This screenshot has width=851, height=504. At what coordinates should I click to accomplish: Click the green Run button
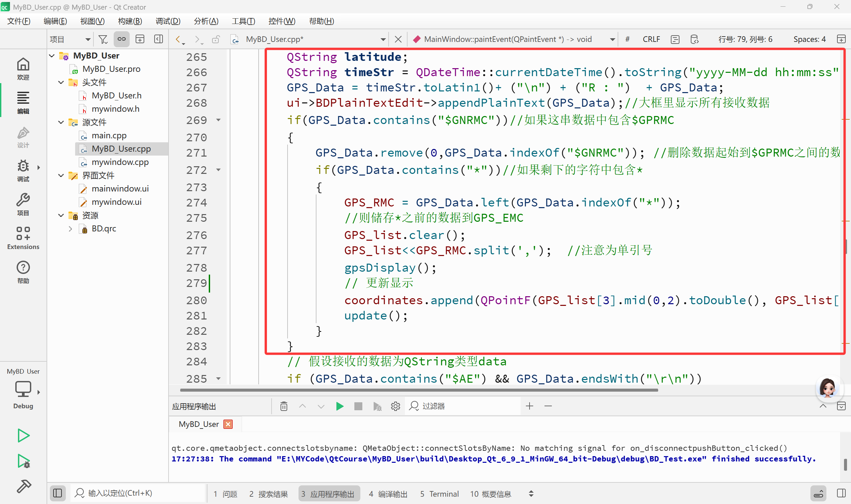(23, 436)
